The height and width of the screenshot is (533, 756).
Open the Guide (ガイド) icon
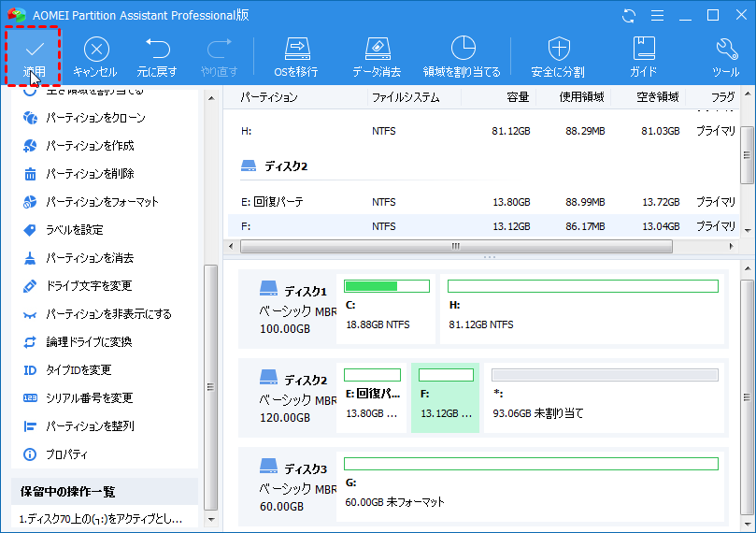click(643, 57)
